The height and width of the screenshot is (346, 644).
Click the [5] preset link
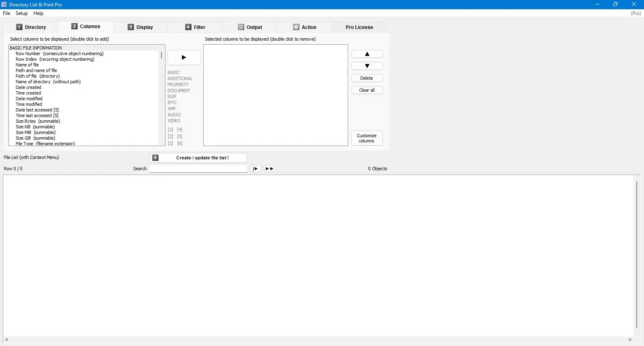tap(180, 136)
